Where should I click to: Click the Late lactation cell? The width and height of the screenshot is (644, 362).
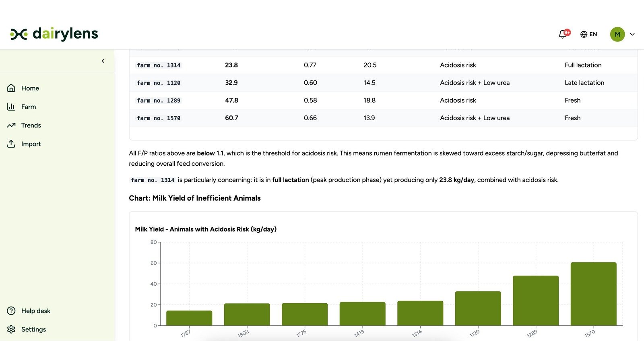click(584, 82)
